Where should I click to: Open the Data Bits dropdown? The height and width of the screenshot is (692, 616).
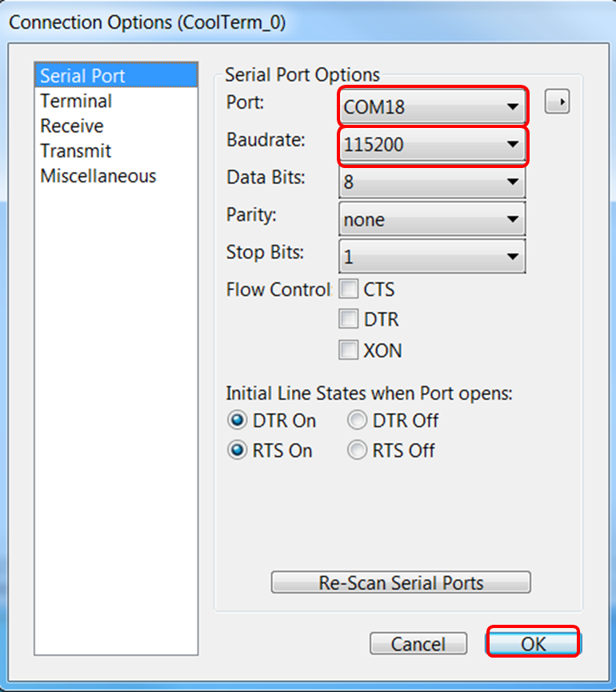point(432,182)
